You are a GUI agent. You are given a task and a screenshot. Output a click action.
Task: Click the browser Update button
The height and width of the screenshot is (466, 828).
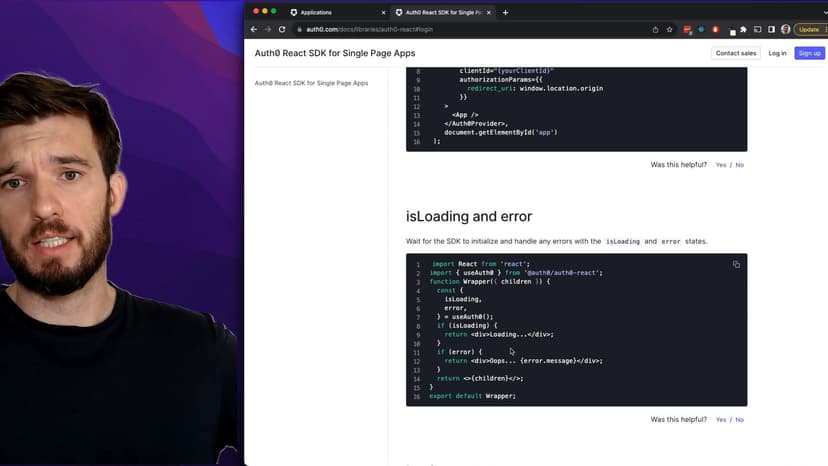[808, 29]
